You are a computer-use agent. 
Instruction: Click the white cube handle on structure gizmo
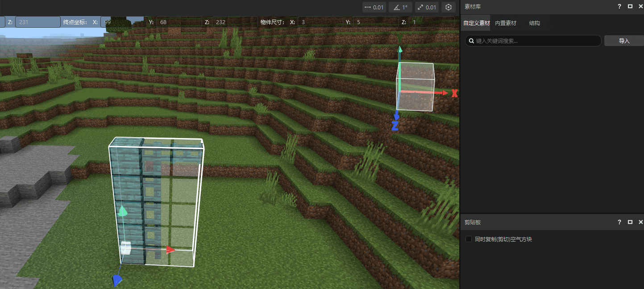125,247
